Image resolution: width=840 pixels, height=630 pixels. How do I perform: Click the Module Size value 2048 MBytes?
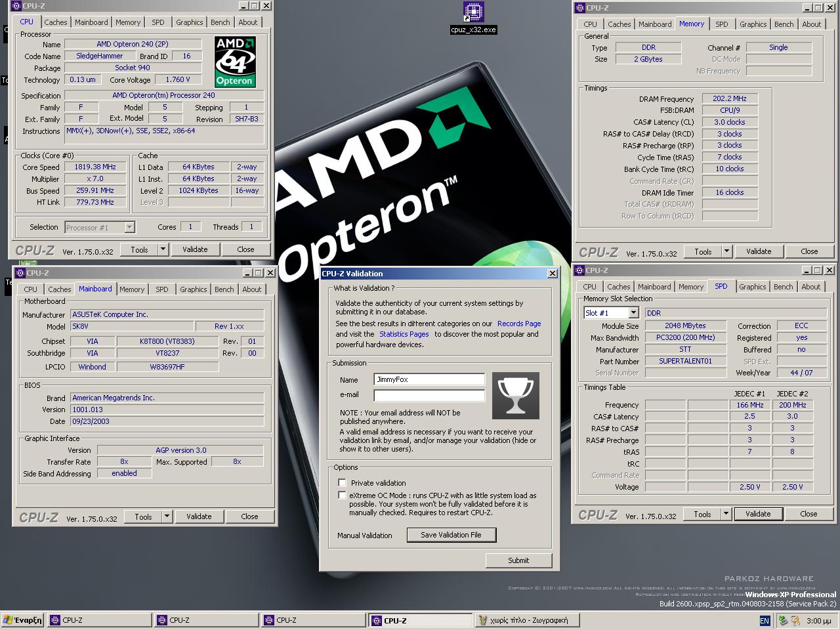click(686, 325)
